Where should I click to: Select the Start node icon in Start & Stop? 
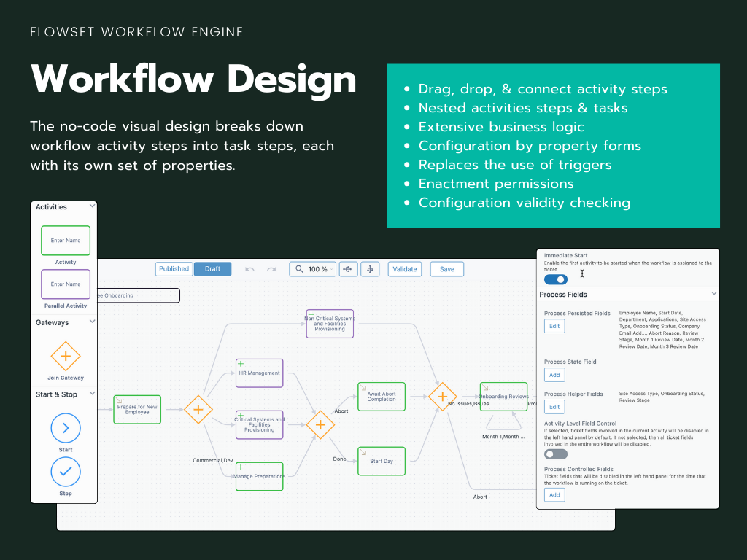[x=65, y=428]
